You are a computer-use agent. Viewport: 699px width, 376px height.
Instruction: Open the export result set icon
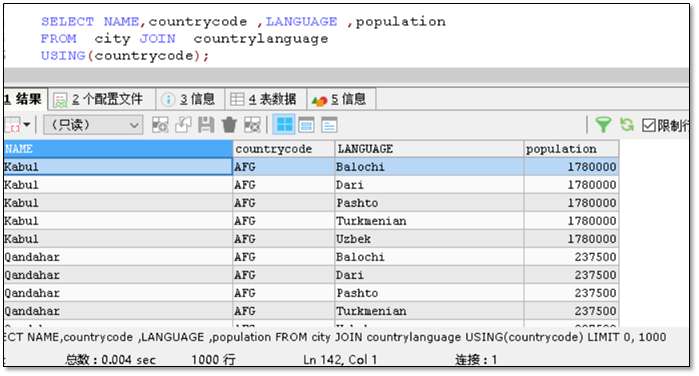pyautogui.click(x=12, y=125)
